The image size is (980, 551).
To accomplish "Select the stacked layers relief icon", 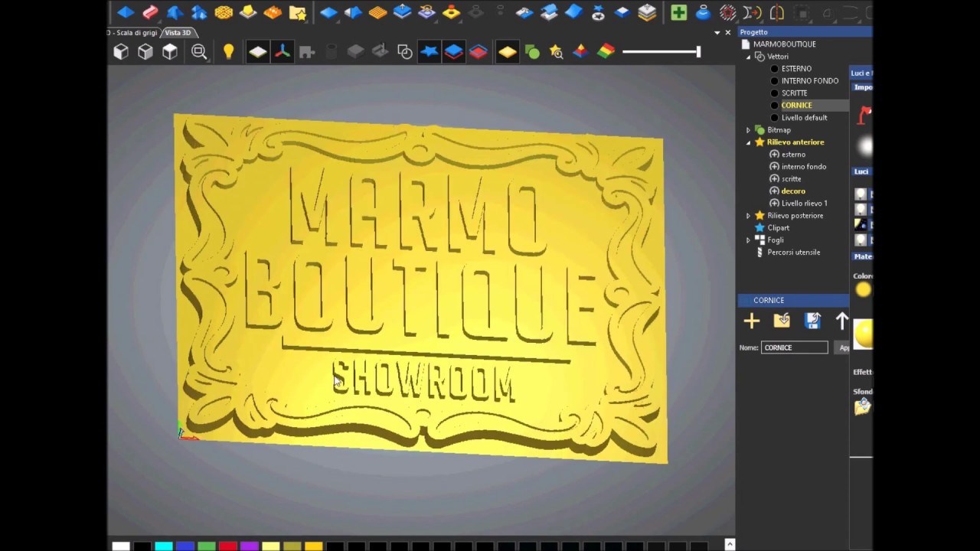I will [647, 12].
